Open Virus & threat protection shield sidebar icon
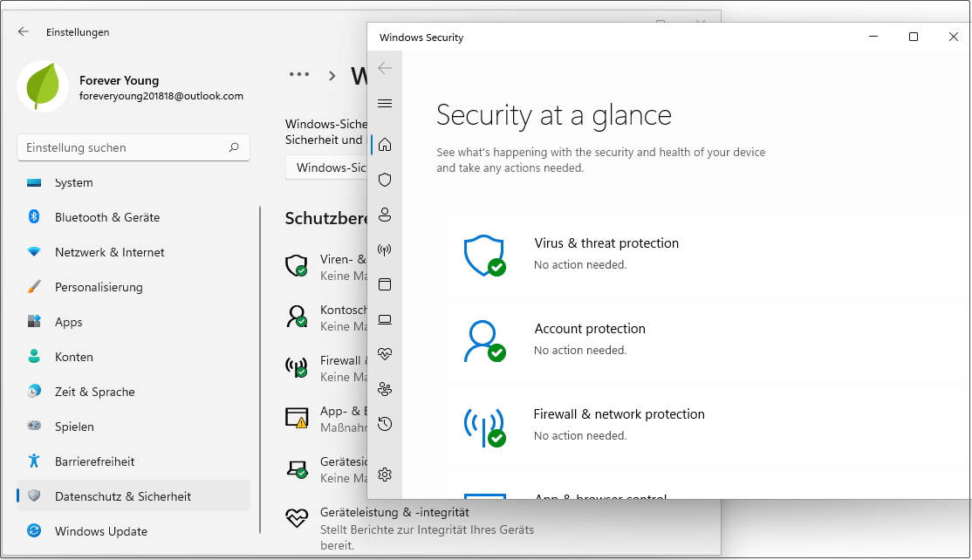The height and width of the screenshot is (560, 972). (385, 180)
